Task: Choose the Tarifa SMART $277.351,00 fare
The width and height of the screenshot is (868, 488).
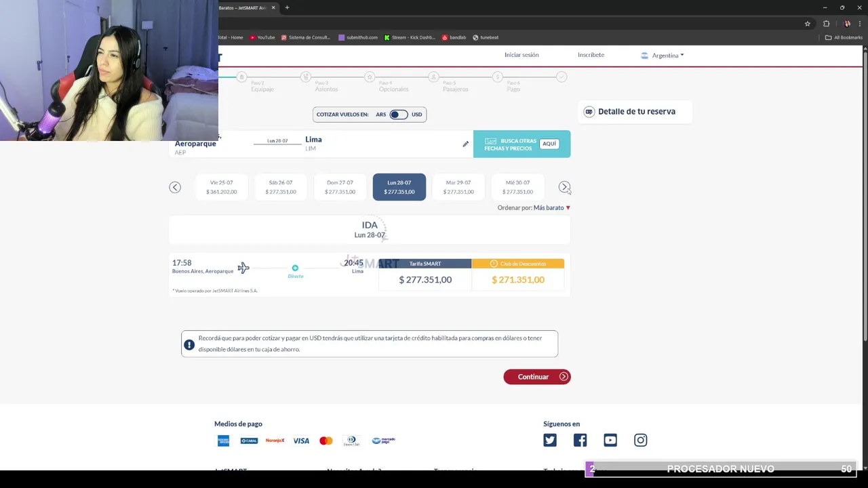Action: [x=425, y=274]
